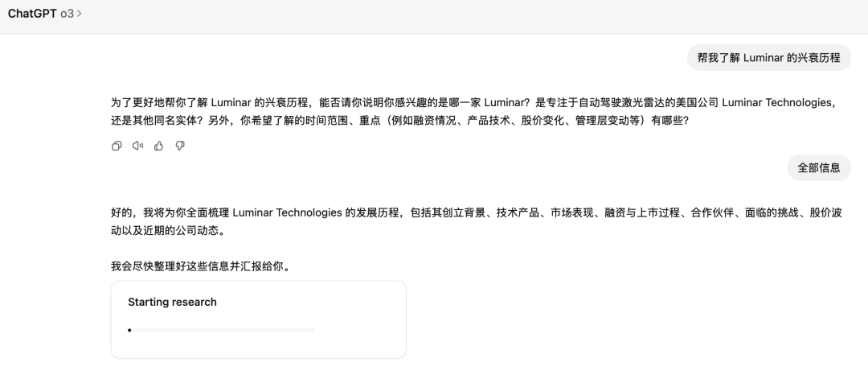Click the reply starting 好的，我将为你全面梳理
Image resolution: width=868 pixels, height=375 pixels.
point(476,221)
